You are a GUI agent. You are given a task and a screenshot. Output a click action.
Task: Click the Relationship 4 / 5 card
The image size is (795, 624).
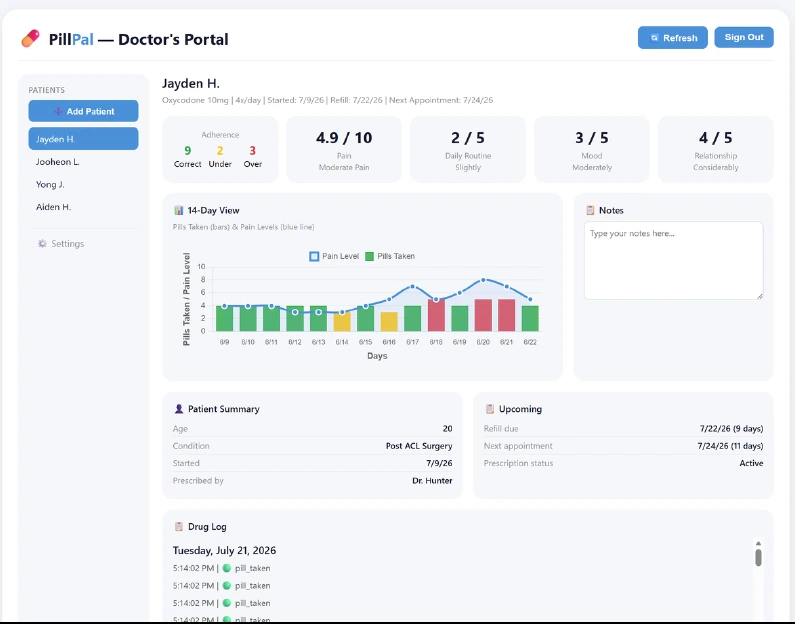715,149
